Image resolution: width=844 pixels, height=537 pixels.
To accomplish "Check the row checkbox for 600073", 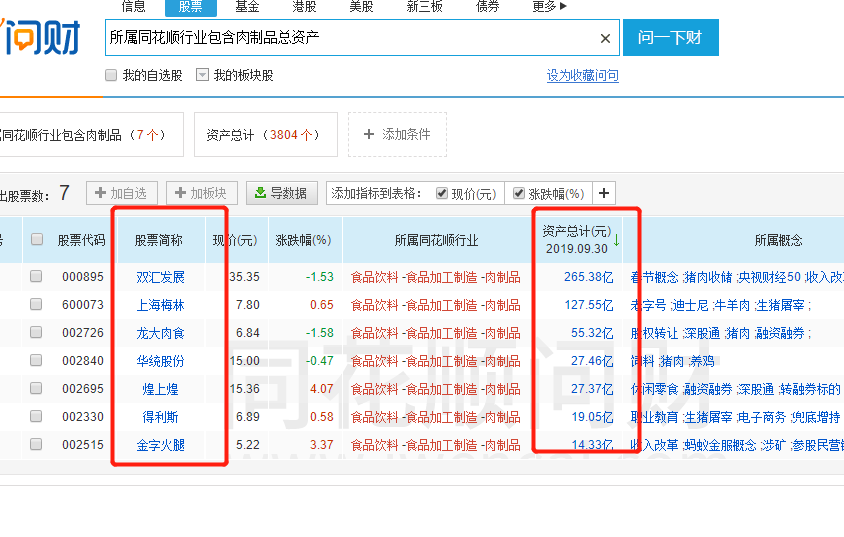I will click(x=36, y=305).
